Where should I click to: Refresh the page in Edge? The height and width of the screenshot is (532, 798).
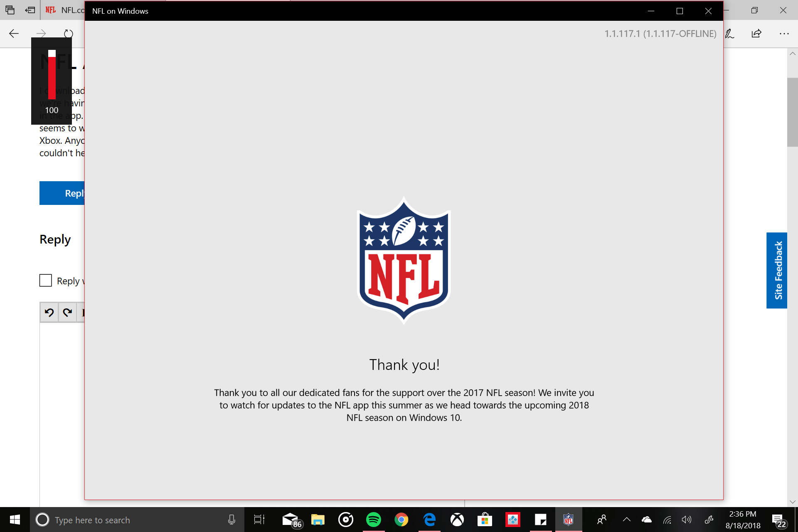click(x=69, y=34)
